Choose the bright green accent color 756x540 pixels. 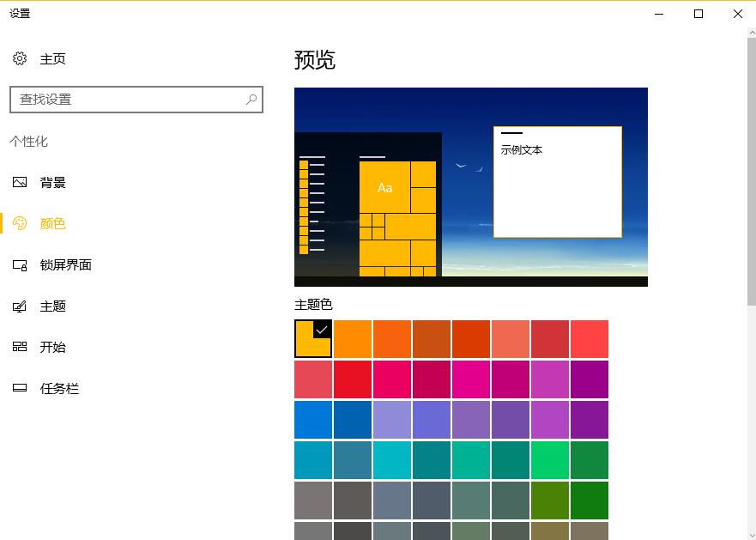point(549,459)
